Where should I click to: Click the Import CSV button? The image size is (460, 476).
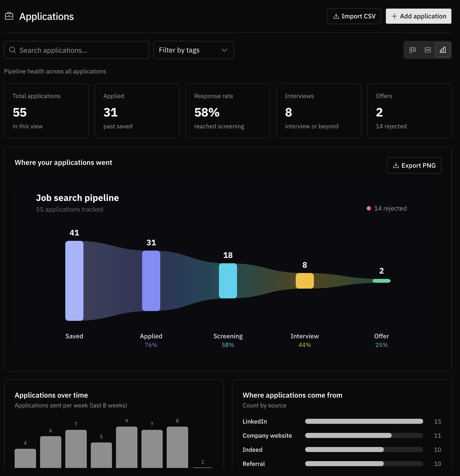coord(354,16)
